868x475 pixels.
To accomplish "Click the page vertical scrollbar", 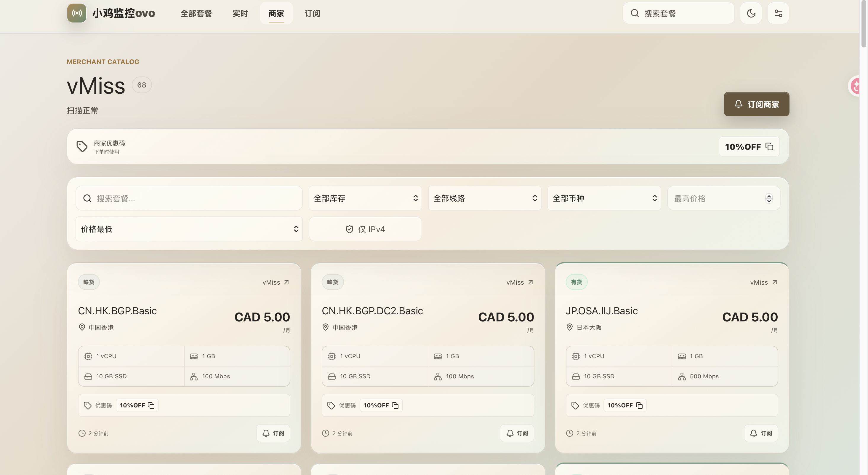I will (864, 24).
